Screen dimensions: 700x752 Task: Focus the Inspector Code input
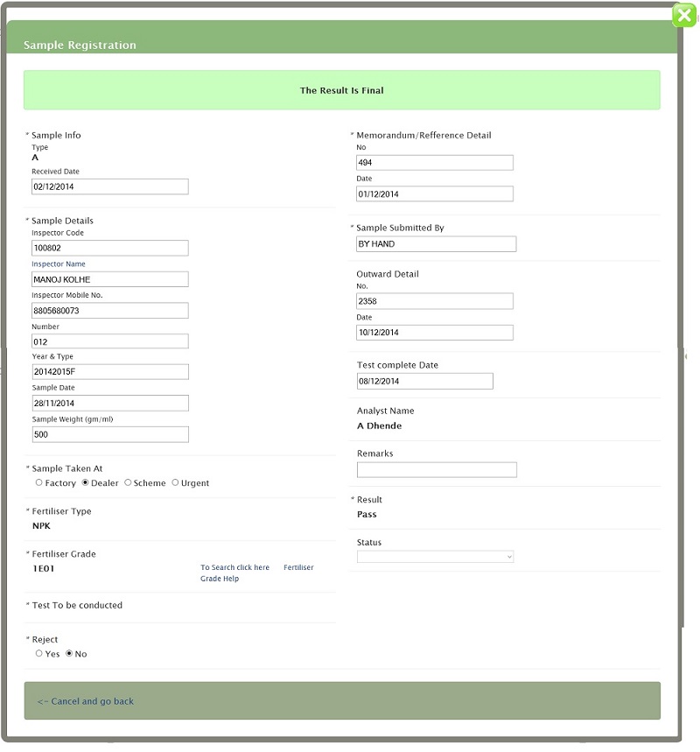109,248
